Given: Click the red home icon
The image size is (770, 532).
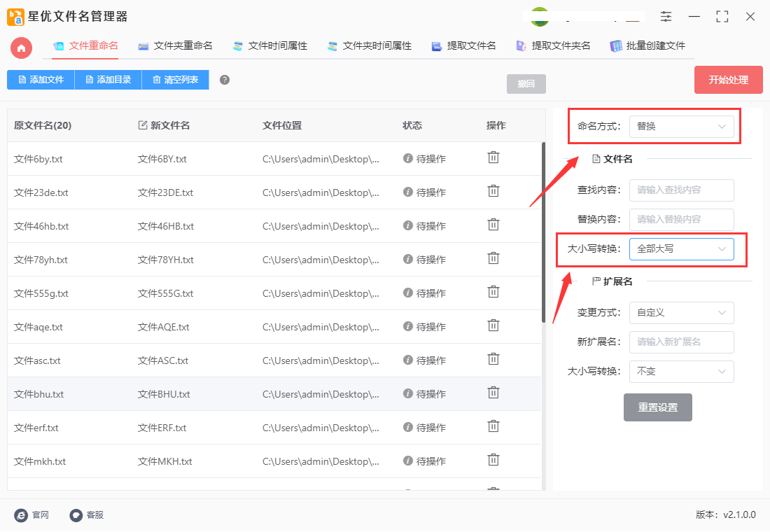Looking at the screenshot, I should pyautogui.click(x=21, y=48).
